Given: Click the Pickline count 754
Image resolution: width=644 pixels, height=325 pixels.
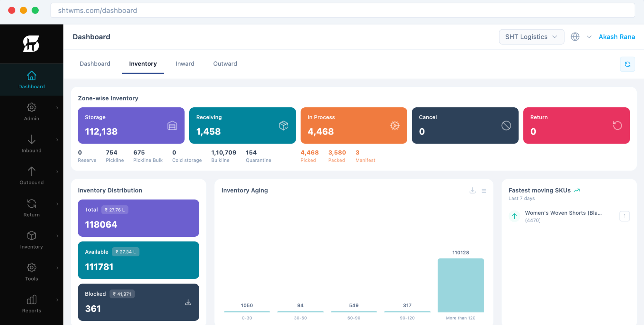Looking at the screenshot, I should coord(111,153).
